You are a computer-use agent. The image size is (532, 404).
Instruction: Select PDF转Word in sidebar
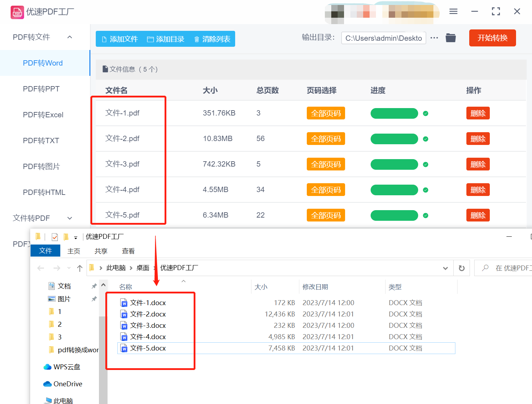[x=45, y=63]
